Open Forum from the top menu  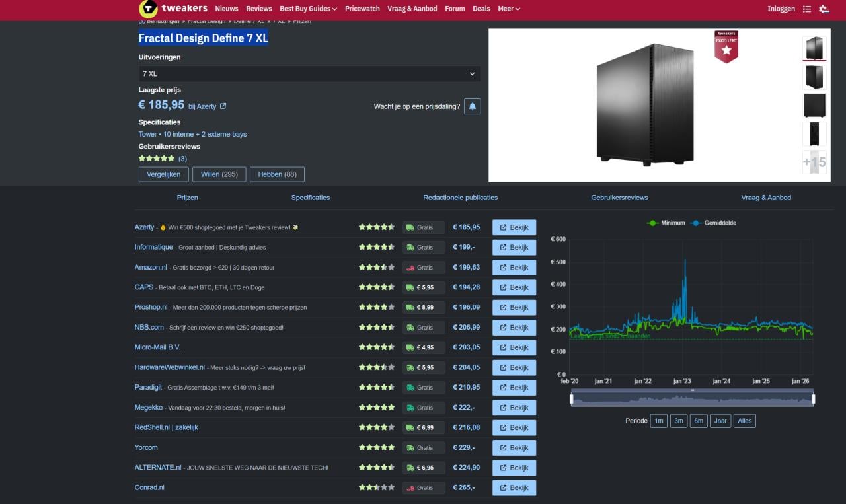coord(455,9)
